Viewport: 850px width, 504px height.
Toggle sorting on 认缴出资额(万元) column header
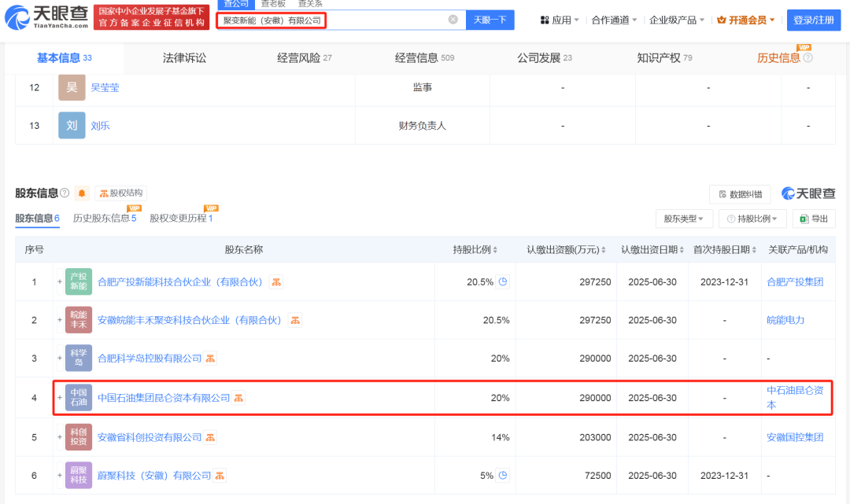566,250
